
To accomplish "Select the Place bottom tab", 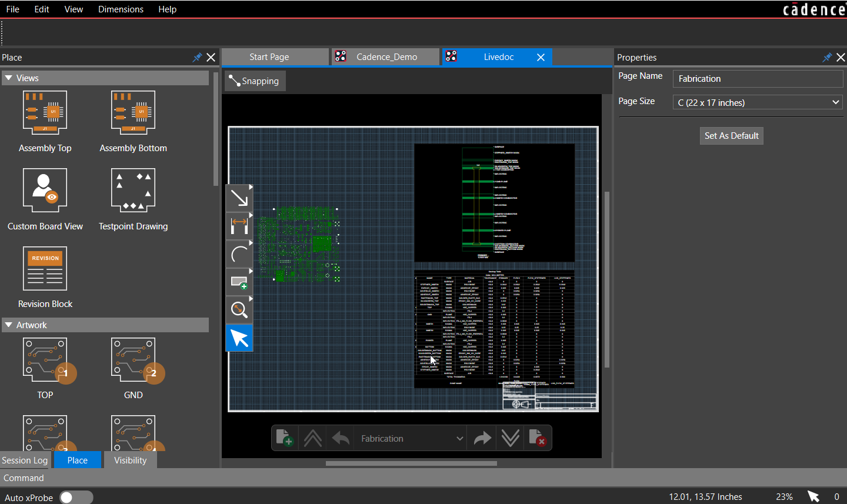I will (x=77, y=460).
